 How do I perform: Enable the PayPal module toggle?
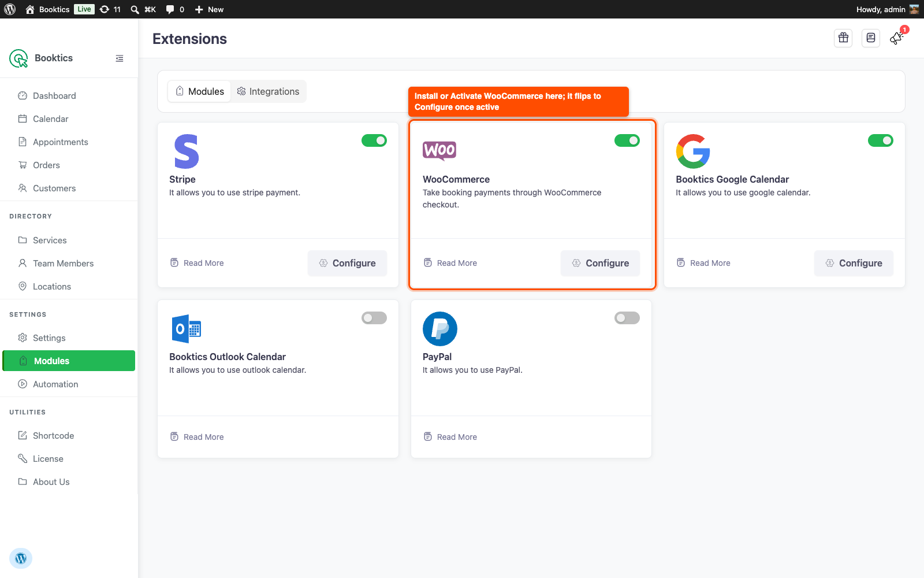627,318
